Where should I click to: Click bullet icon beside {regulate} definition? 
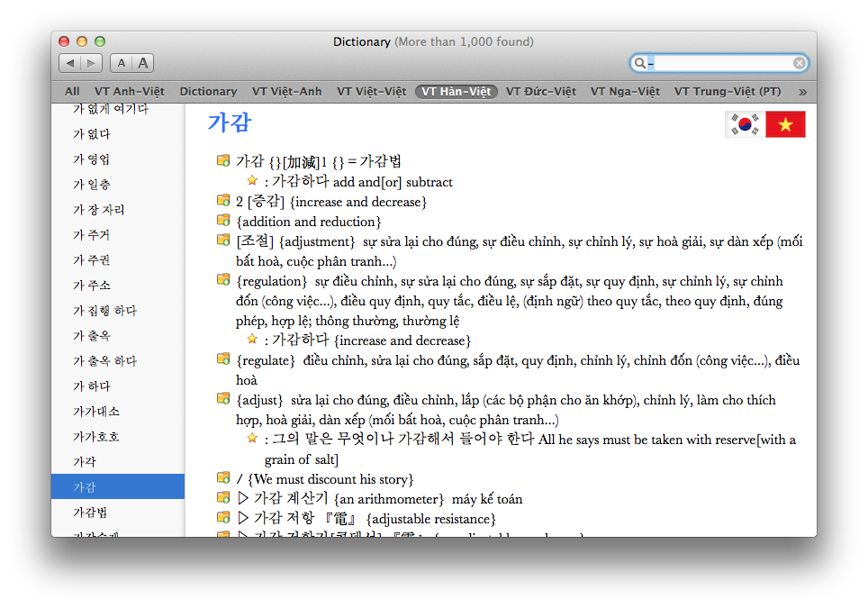pyautogui.click(x=223, y=358)
